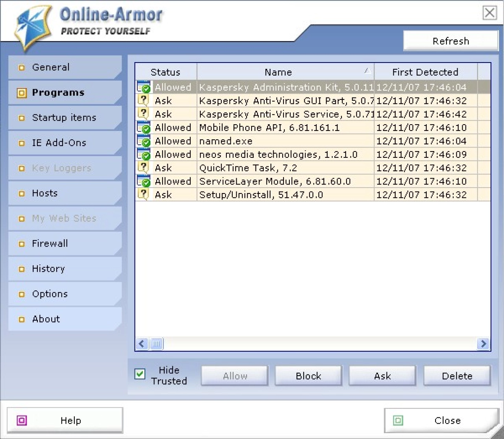The width and height of the screenshot is (504, 439).
Task: Click the Refresh button
Action: tap(451, 41)
